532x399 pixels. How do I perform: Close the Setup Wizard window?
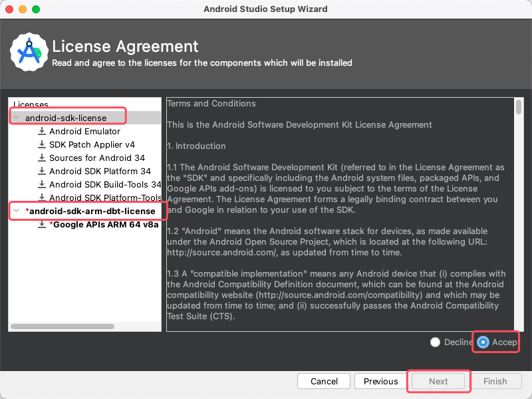tap(9, 9)
